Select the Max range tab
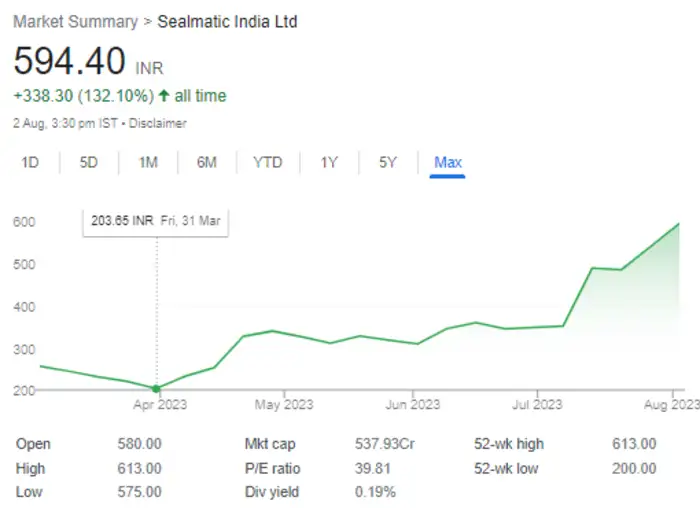The image size is (700, 508). (448, 162)
